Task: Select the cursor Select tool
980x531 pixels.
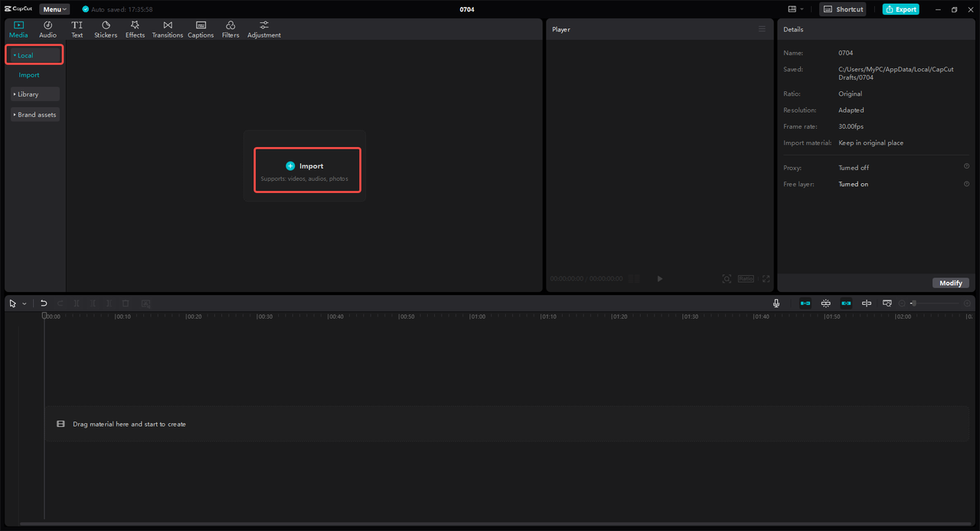Action: [x=13, y=303]
